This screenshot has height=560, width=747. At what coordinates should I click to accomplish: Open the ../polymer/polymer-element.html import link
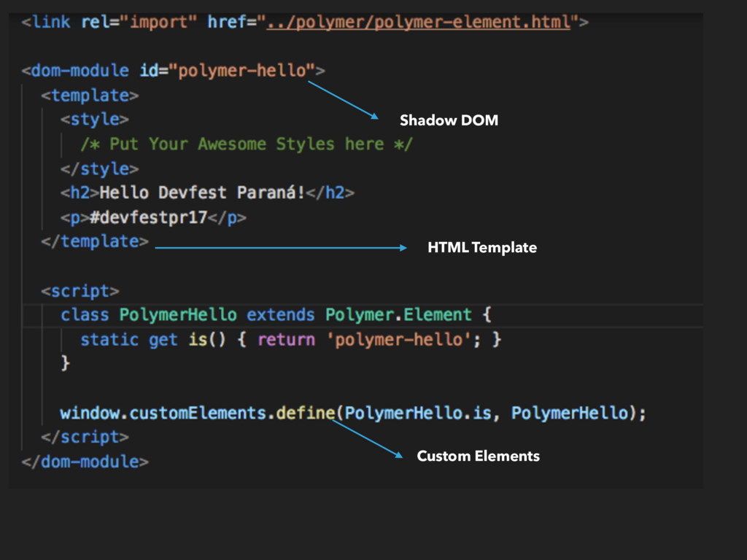coord(418,22)
